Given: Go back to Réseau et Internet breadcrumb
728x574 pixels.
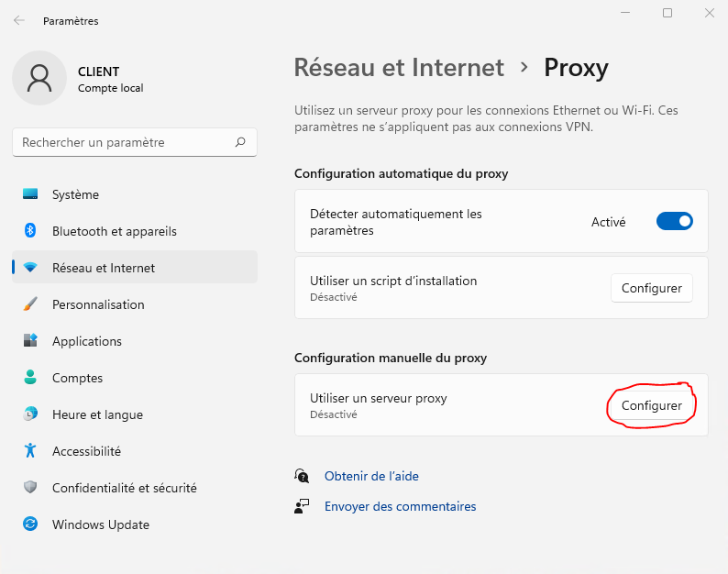Looking at the screenshot, I should [x=399, y=68].
